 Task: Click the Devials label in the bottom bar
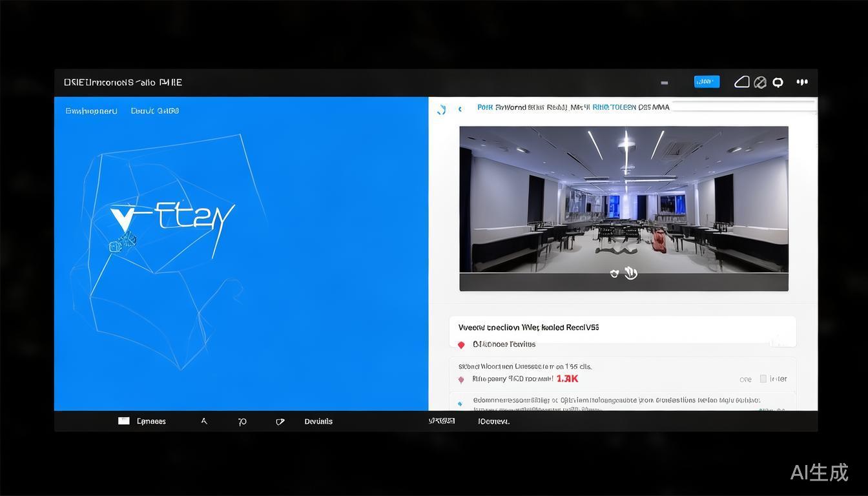pos(318,422)
